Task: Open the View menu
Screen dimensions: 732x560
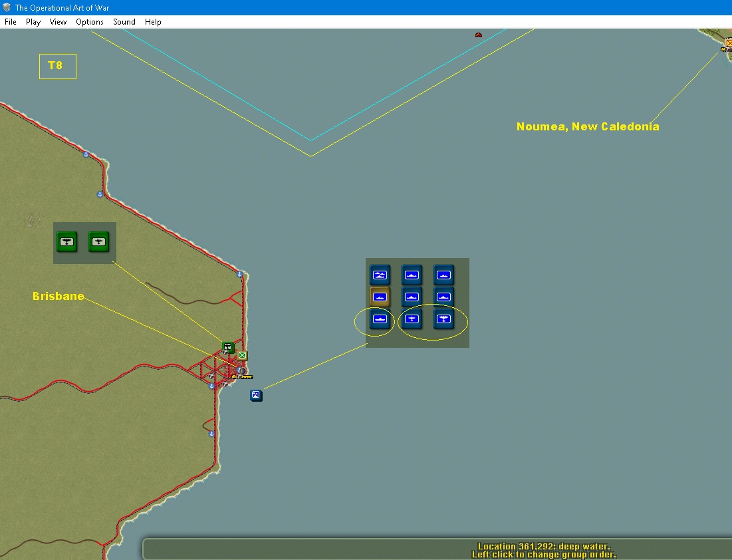Action: click(58, 22)
